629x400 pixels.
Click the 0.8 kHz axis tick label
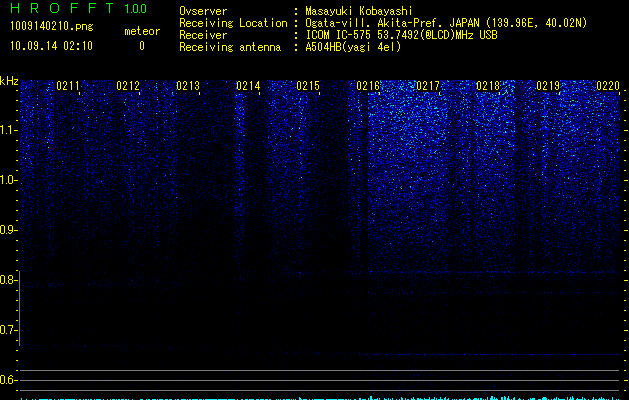pyautogui.click(x=7, y=280)
